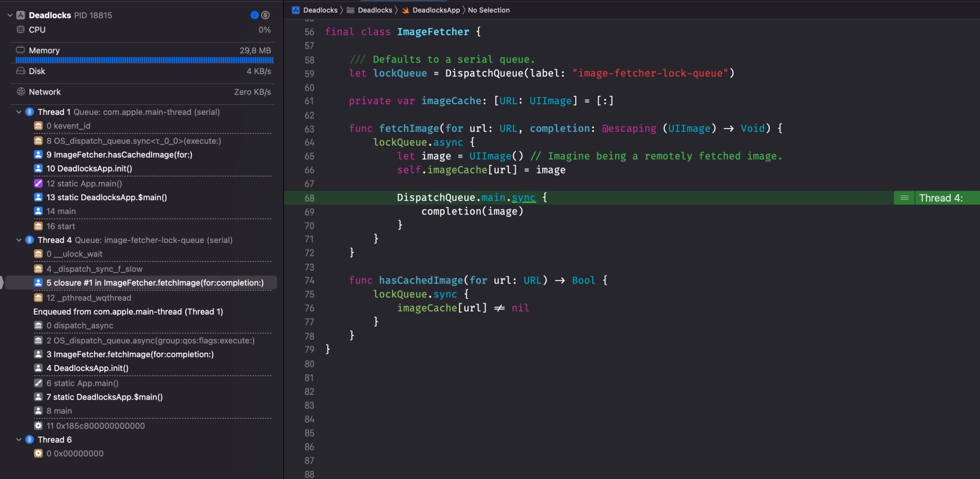Image resolution: width=980 pixels, height=479 pixels.
Task: Click the project app icon at the start of jump bar
Action: [x=297, y=10]
